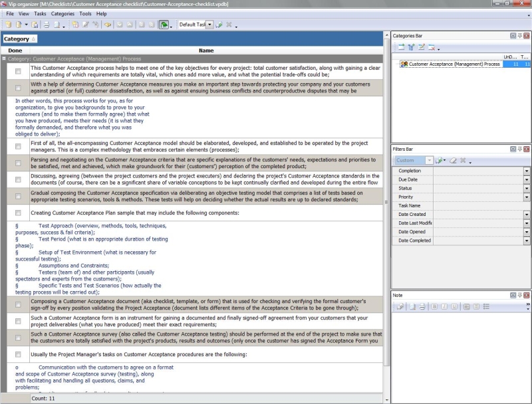Click the Category grouping header button
The width and height of the screenshot is (532, 404).
coord(20,39)
